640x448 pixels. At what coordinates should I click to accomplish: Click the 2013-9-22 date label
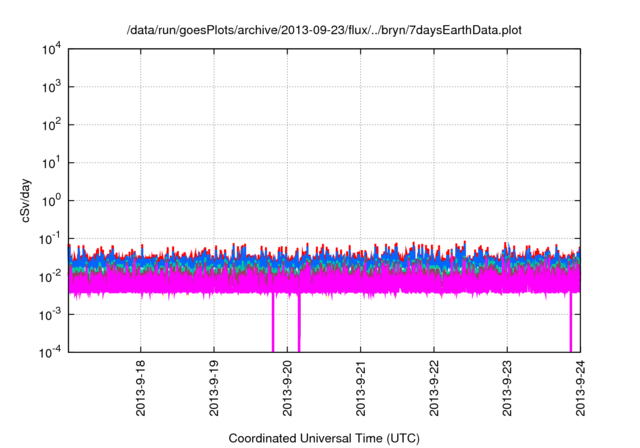(434, 388)
